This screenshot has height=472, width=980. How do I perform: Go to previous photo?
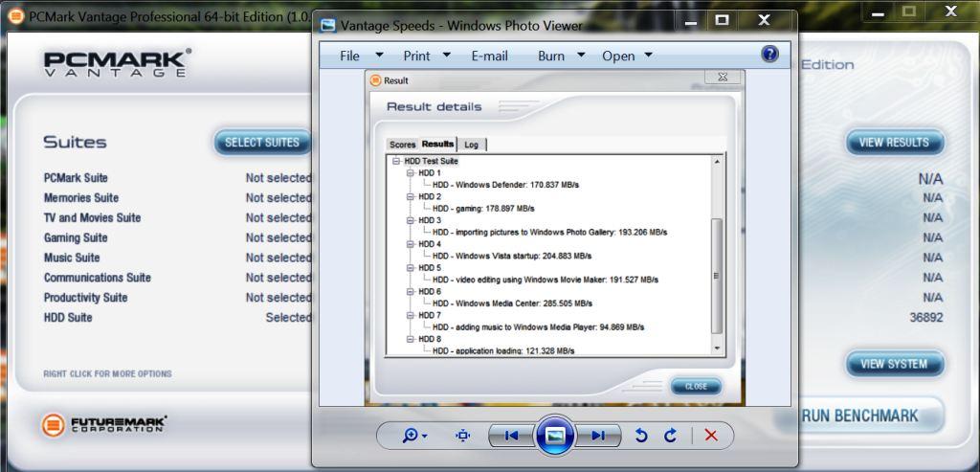pyautogui.click(x=511, y=436)
